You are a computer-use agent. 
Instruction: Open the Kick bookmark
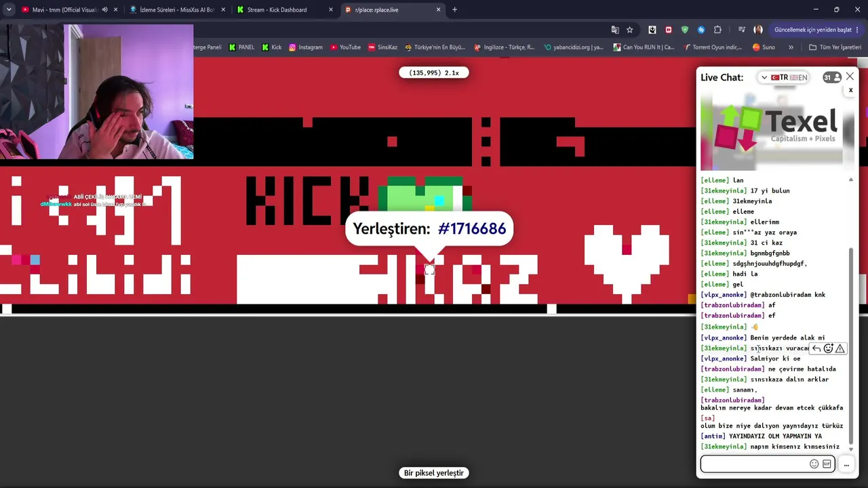pyautogui.click(x=271, y=47)
